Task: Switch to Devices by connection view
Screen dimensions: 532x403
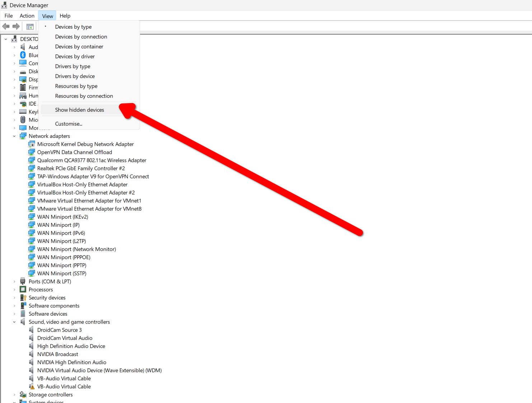Action: point(81,37)
